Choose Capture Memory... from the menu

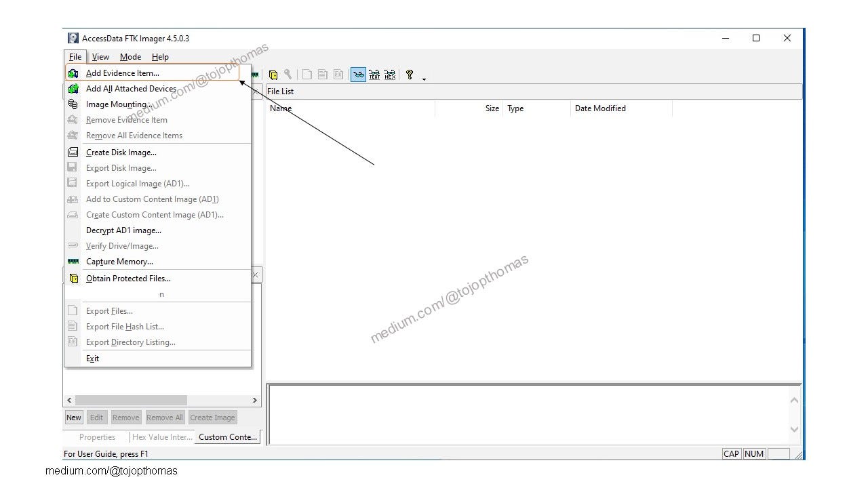pos(157,262)
